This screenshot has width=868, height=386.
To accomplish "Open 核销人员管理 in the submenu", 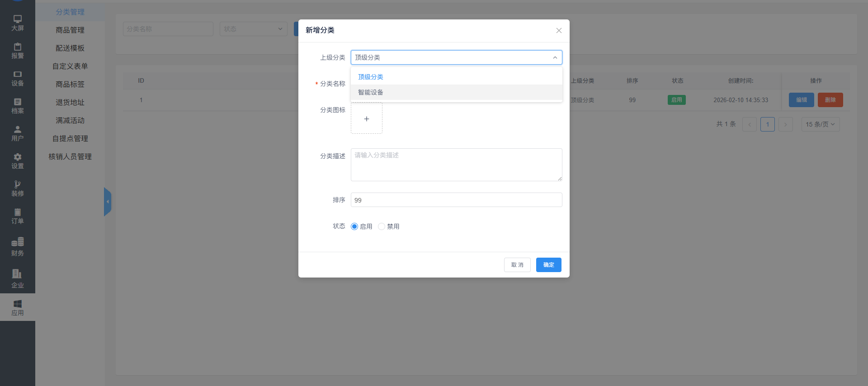I will (x=70, y=156).
